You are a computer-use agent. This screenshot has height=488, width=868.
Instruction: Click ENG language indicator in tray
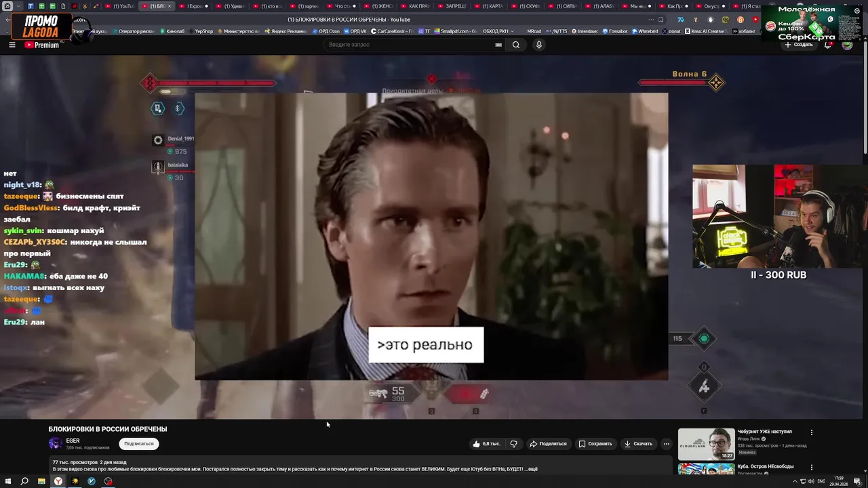(821, 481)
